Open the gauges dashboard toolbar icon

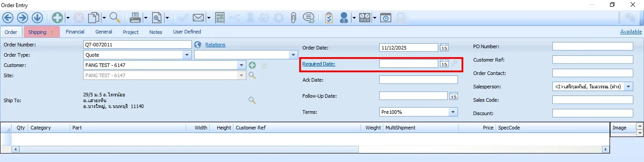pos(365,18)
